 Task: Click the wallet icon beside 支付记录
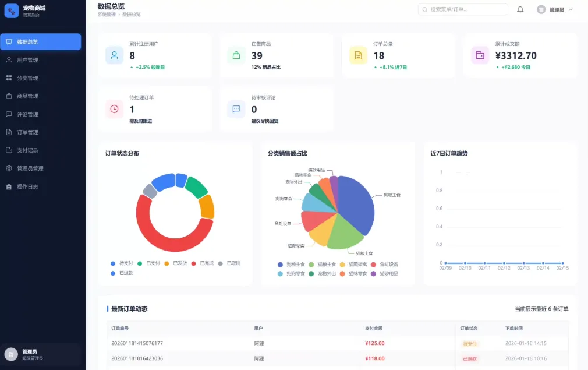(9, 150)
